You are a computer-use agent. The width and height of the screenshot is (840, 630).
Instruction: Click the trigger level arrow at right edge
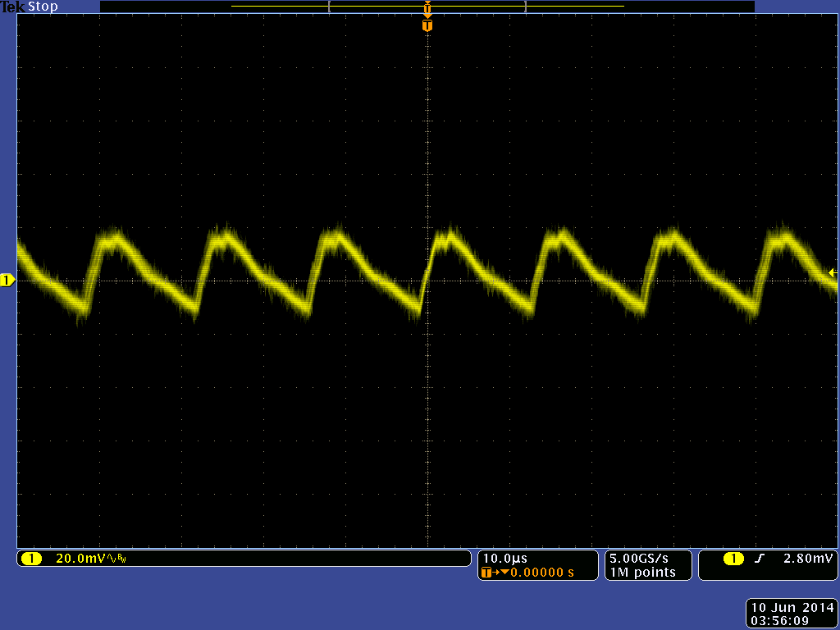[833, 273]
